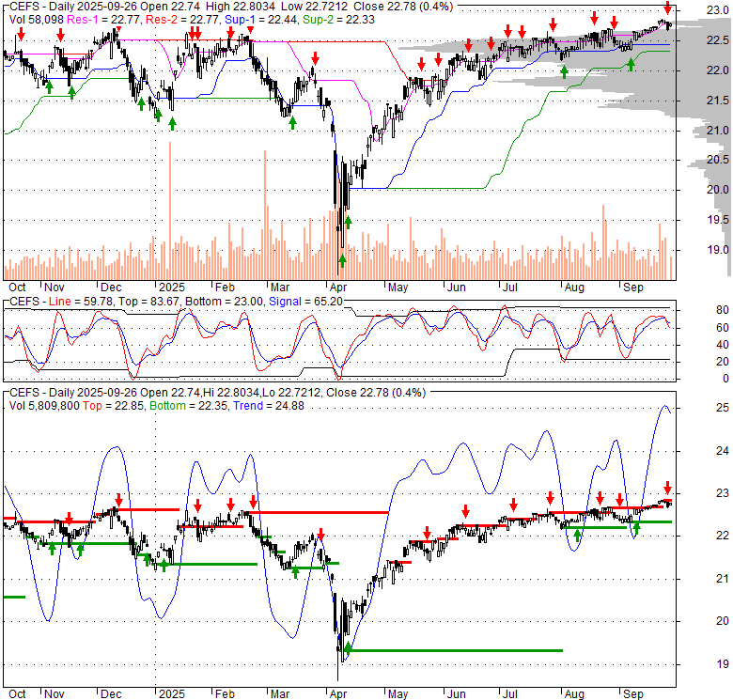Click the Dec month label under top chart
Screen dimensions: 733x700
(111, 288)
